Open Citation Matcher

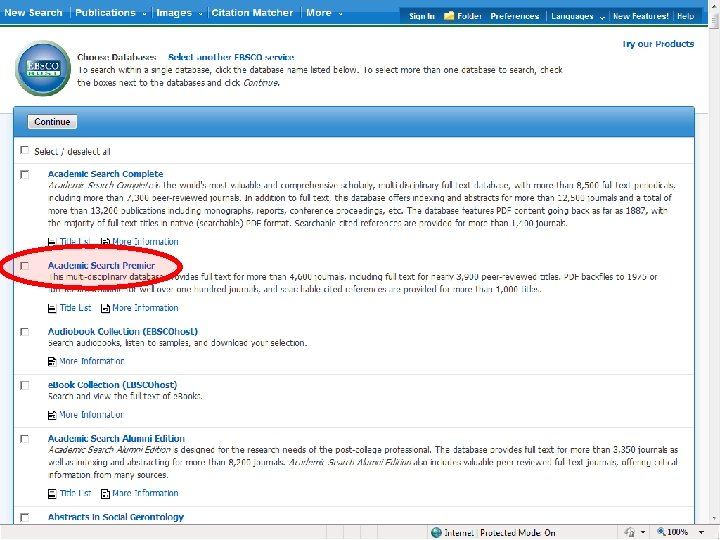point(252,13)
